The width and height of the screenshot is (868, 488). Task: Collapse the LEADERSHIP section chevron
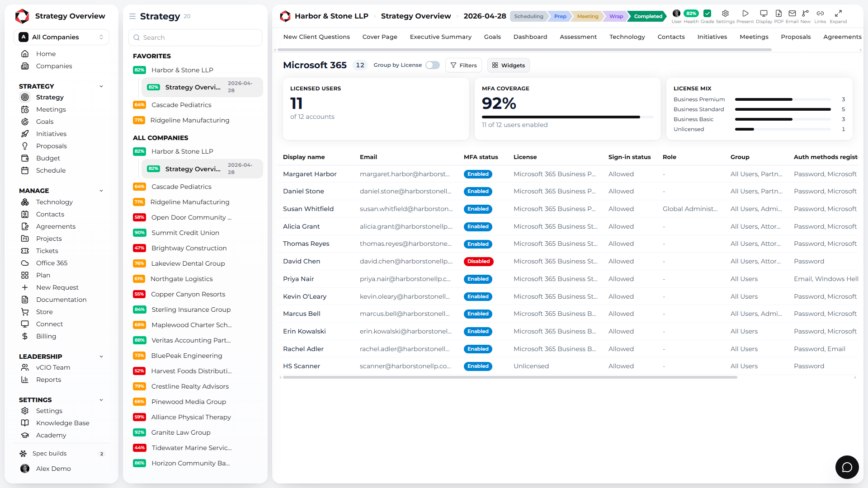pyautogui.click(x=101, y=357)
